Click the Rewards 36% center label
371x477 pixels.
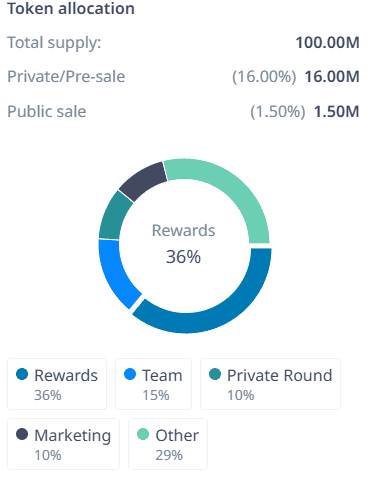coord(184,244)
